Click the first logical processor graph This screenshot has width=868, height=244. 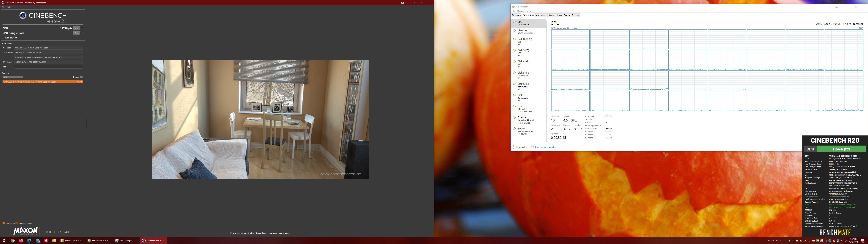[x=570, y=39]
